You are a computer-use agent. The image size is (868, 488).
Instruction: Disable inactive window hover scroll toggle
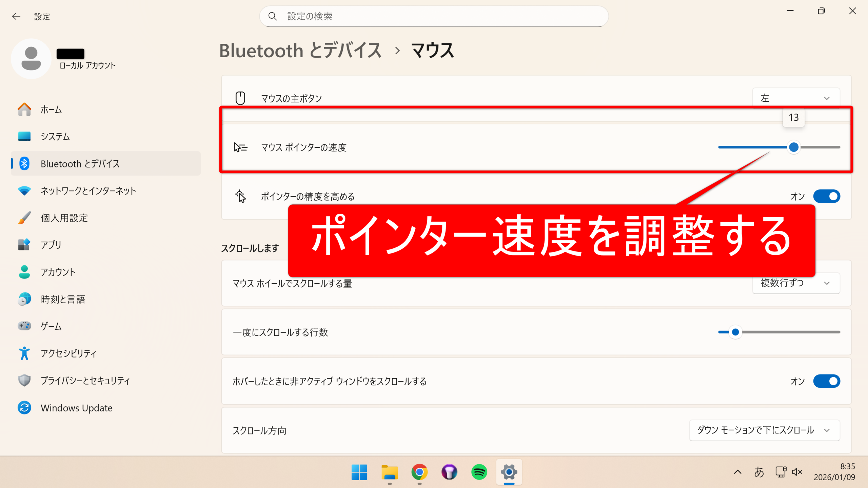(x=826, y=381)
